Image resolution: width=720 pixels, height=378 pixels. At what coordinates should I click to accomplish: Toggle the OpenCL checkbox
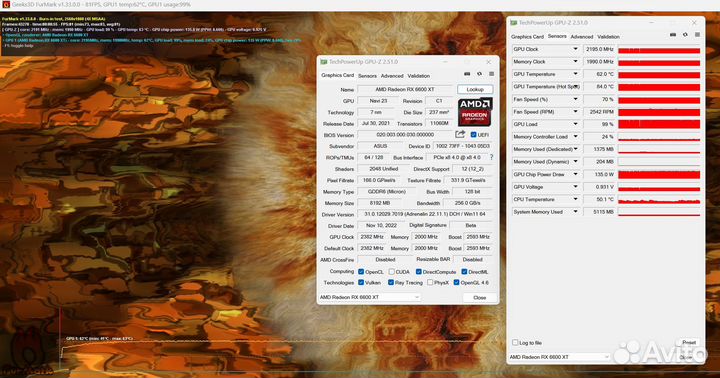[x=361, y=271]
